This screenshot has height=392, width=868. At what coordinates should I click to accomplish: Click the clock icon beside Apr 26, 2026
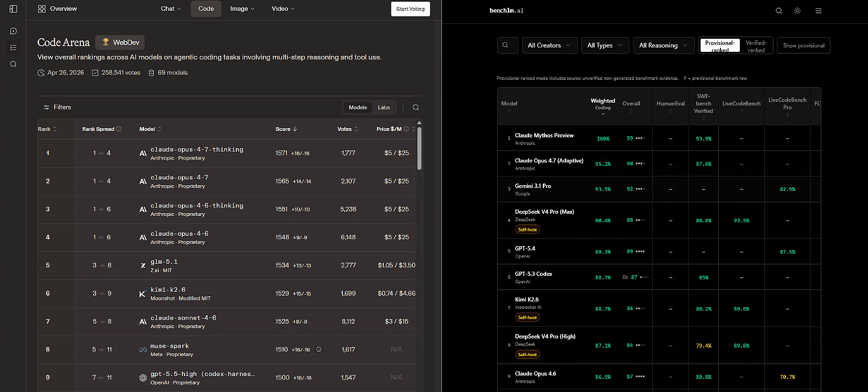pos(41,73)
